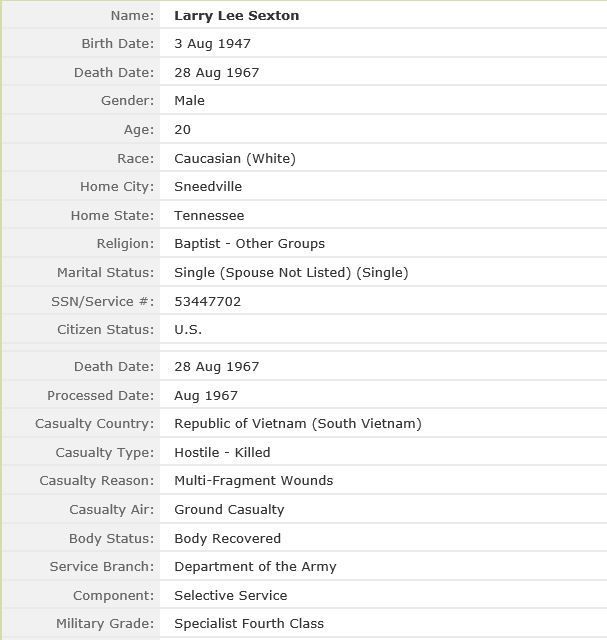Click the Citizen Status value U.S.
Image resolution: width=607 pixels, height=640 pixels.
188,330
